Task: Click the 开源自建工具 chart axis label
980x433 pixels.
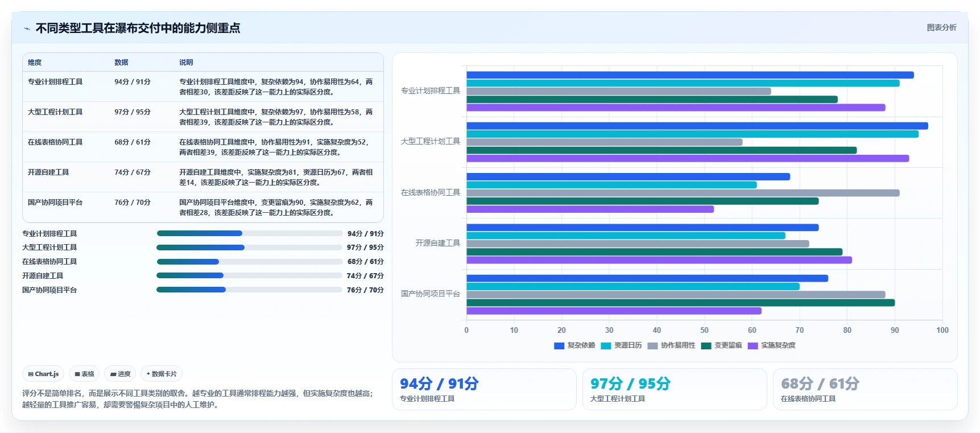Action: click(x=438, y=243)
